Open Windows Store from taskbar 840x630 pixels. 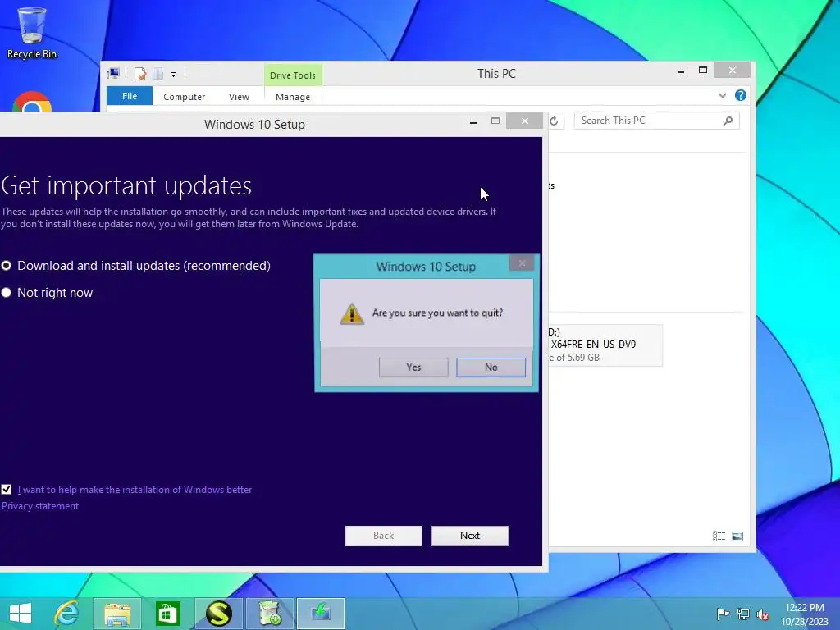167,614
